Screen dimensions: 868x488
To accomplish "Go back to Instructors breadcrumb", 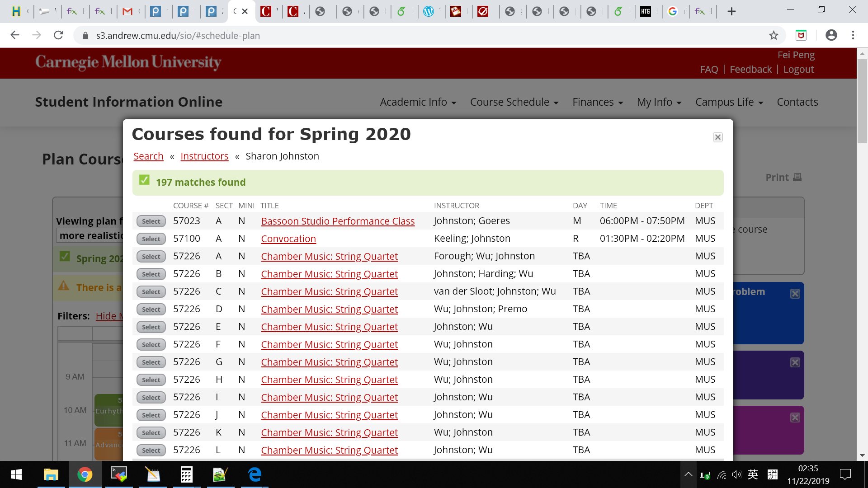I will (204, 156).
